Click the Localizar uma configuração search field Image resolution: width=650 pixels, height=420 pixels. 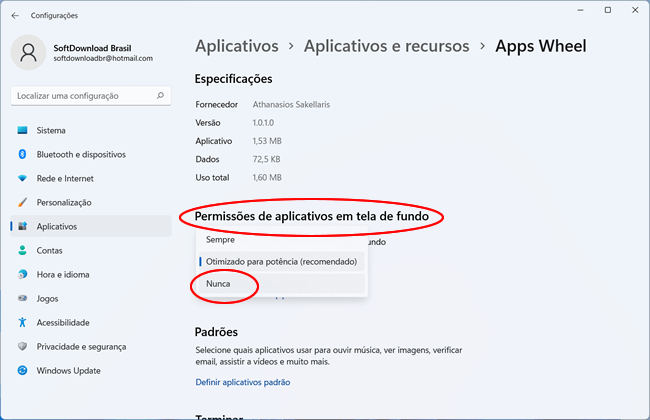[85, 96]
